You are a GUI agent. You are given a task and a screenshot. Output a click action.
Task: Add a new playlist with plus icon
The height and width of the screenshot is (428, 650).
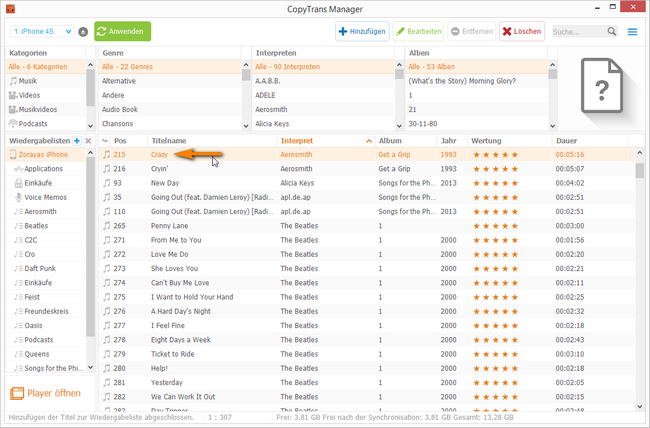pos(77,141)
